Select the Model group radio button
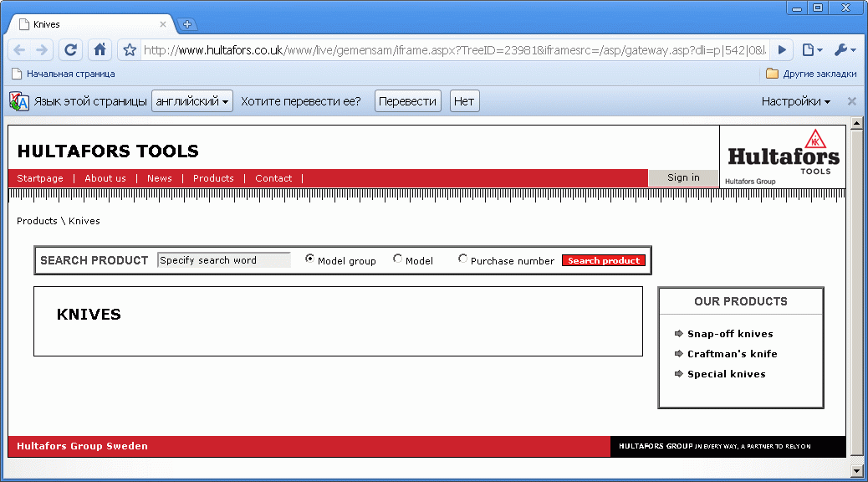The height and width of the screenshot is (482, 868). point(309,259)
